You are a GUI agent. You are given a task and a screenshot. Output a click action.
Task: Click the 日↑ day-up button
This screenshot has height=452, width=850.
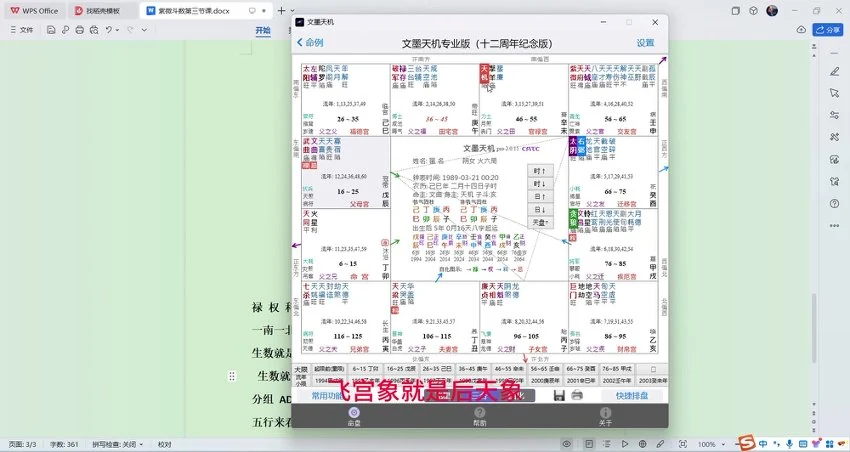(x=540, y=197)
